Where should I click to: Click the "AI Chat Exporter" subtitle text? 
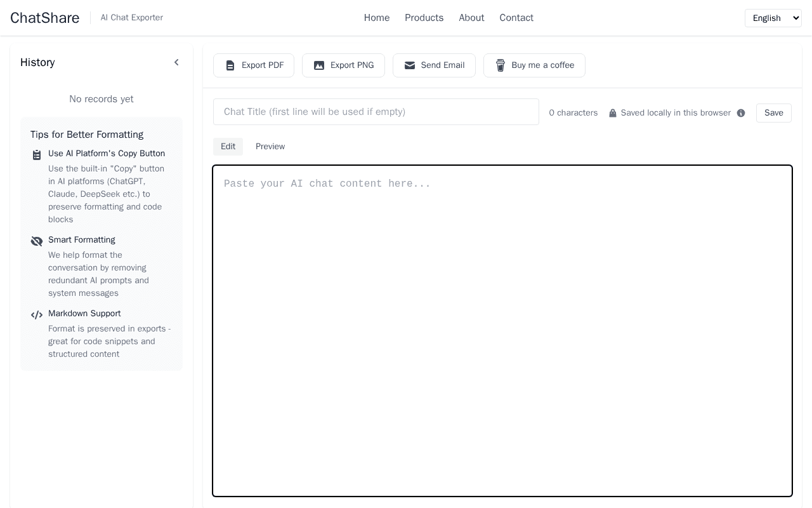132,18
